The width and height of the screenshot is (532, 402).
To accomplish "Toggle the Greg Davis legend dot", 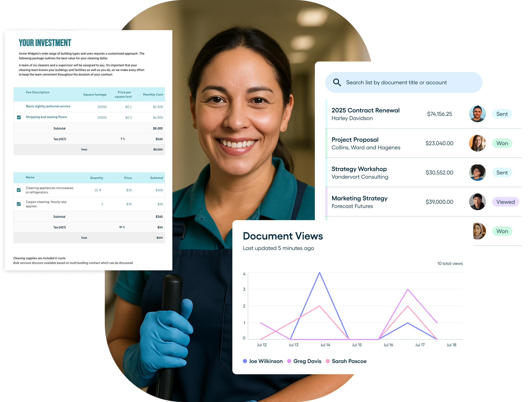I will [x=289, y=361].
